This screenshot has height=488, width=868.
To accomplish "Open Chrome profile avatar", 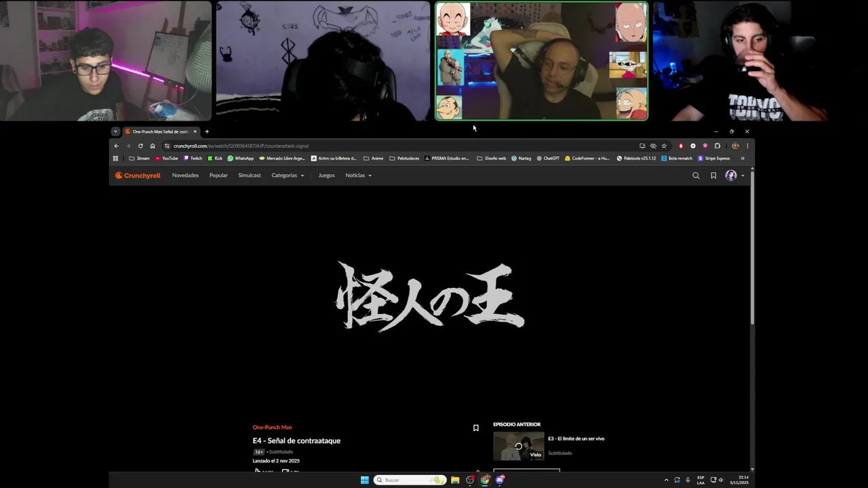I will coord(735,146).
